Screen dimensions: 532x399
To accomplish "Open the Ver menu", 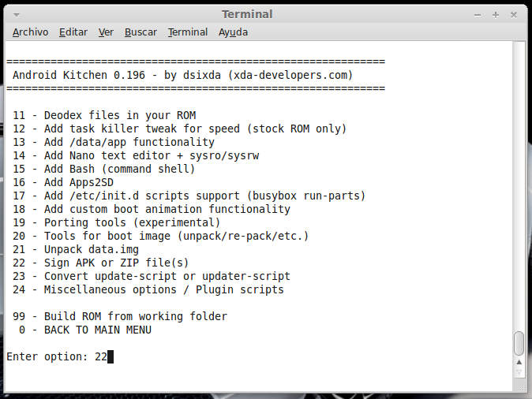I will [x=106, y=32].
